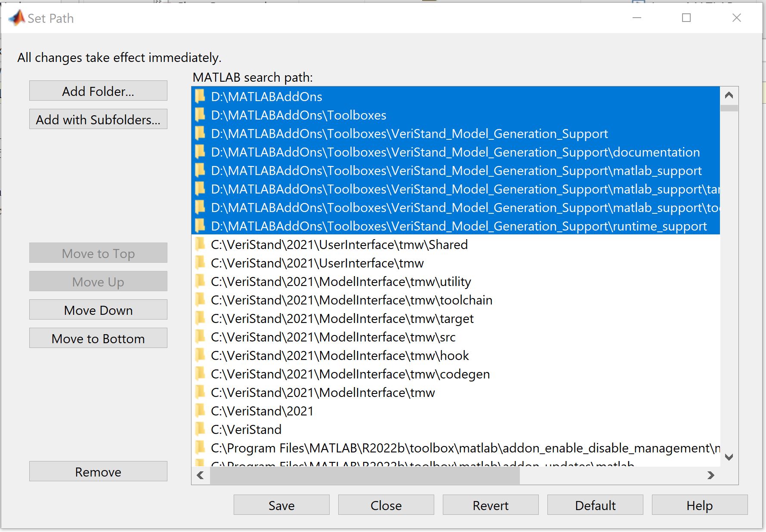Click folder icon for ModelInterface\tmw\hook
Viewport: 766px width, 532px height.
click(x=200, y=355)
